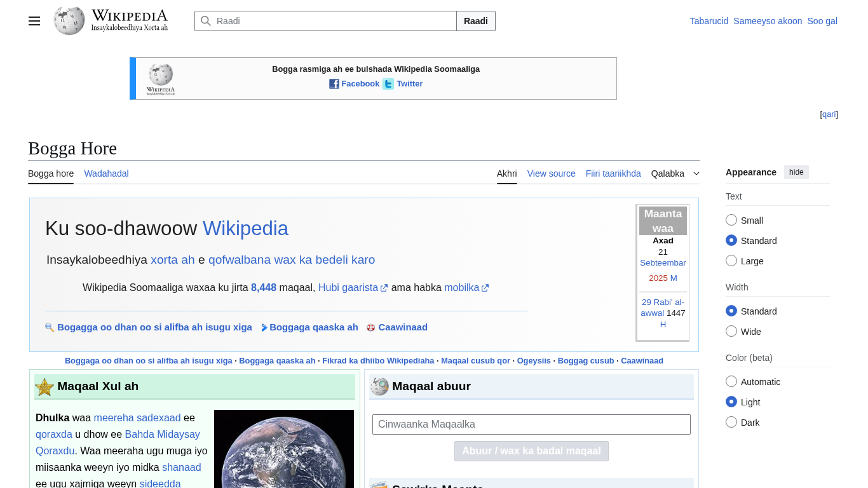The width and height of the screenshot is (868, 488).
Task: Click the 'Maanta waa' date box heading
Action: [663, 221]
